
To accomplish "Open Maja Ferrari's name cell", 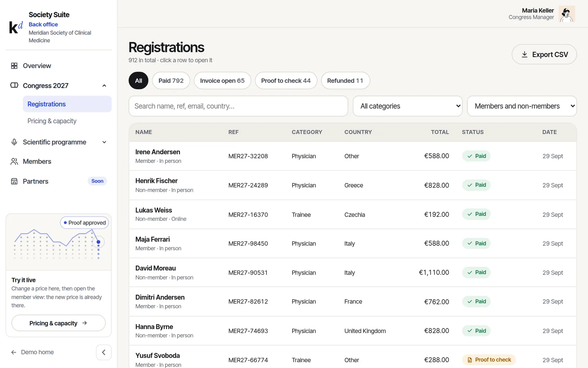I will 153,240.
